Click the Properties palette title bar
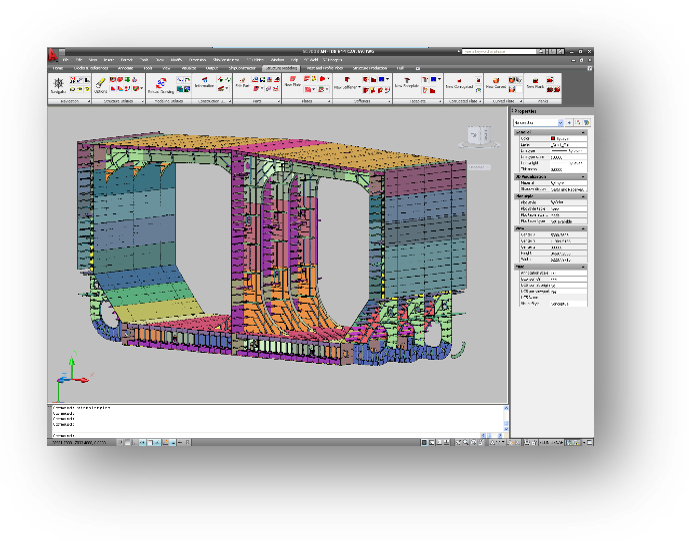Viewport: 689px width, 541px height. (552, 111)
